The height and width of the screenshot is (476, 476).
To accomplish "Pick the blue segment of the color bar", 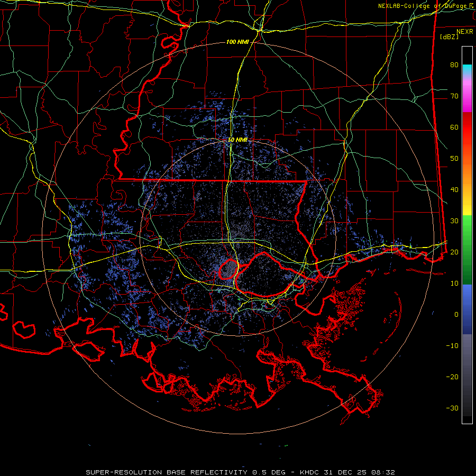I will click(467, 309).
